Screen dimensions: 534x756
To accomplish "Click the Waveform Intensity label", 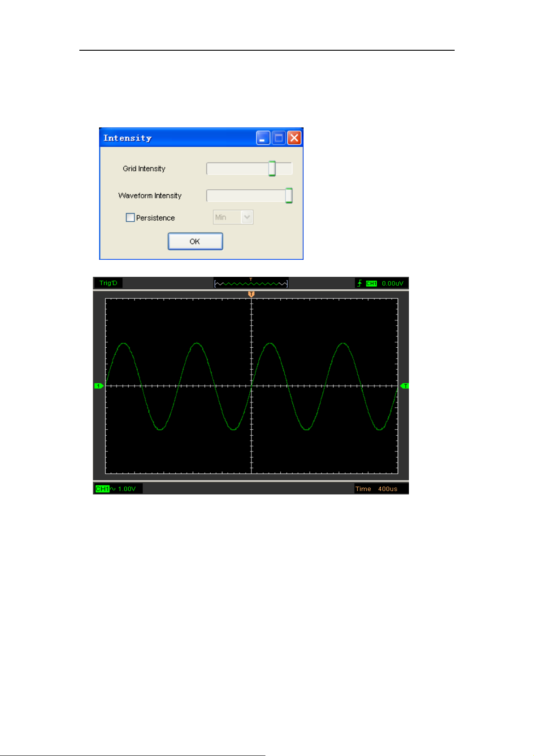I will (x=150, y=196).
